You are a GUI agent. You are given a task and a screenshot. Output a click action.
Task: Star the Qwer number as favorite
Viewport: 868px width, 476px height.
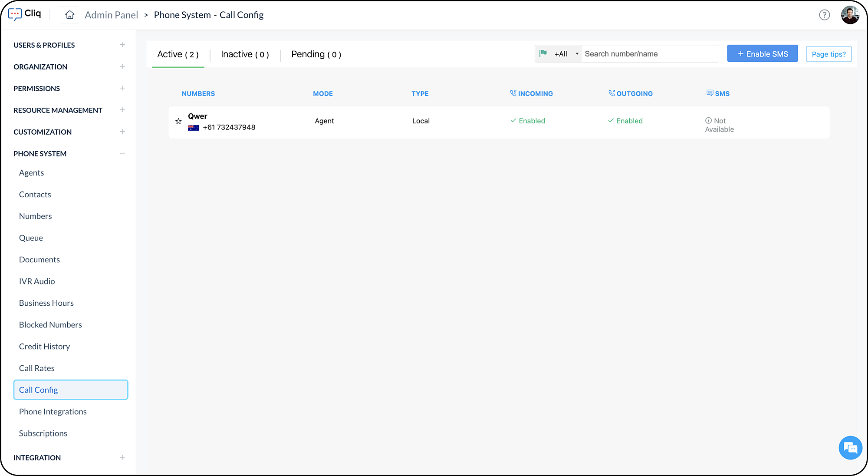[x=178, y=121]
